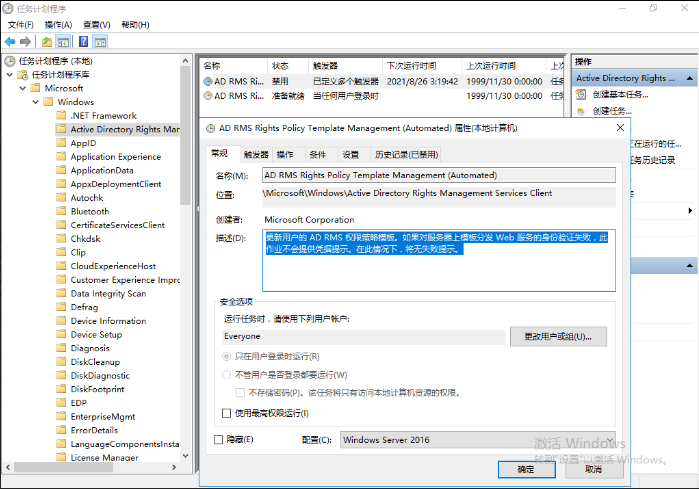
Task: Click the Up one level folder icon
Action: point(47,42)
